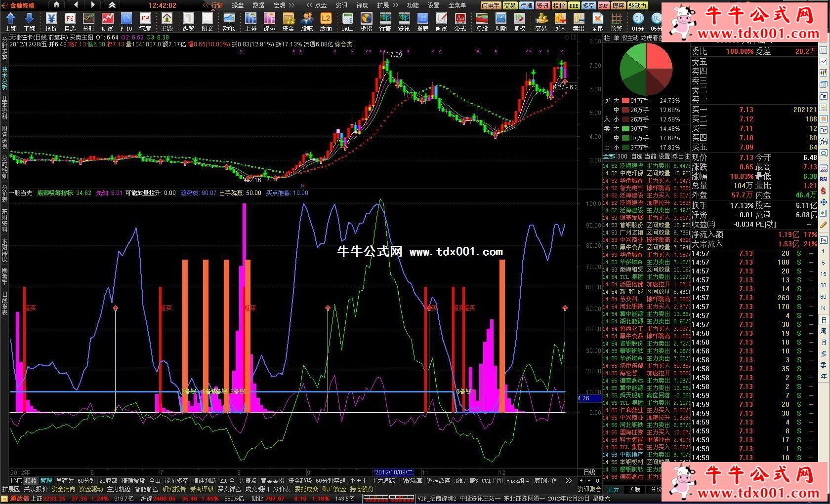Image resolution: width=830 pixels, height=504 pixels.
Task: Open the 资金 gold coins icon
Action: coord(289,22)
